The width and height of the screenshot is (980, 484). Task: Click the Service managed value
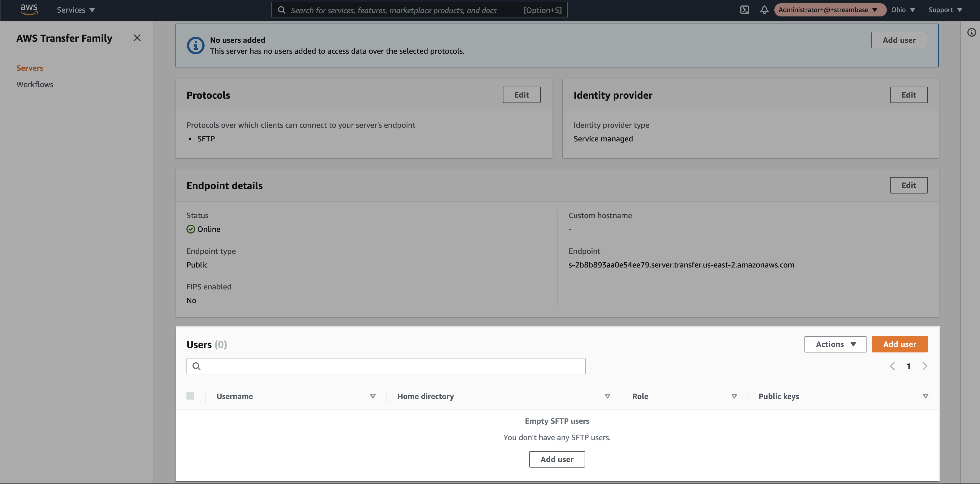(603, 139)
